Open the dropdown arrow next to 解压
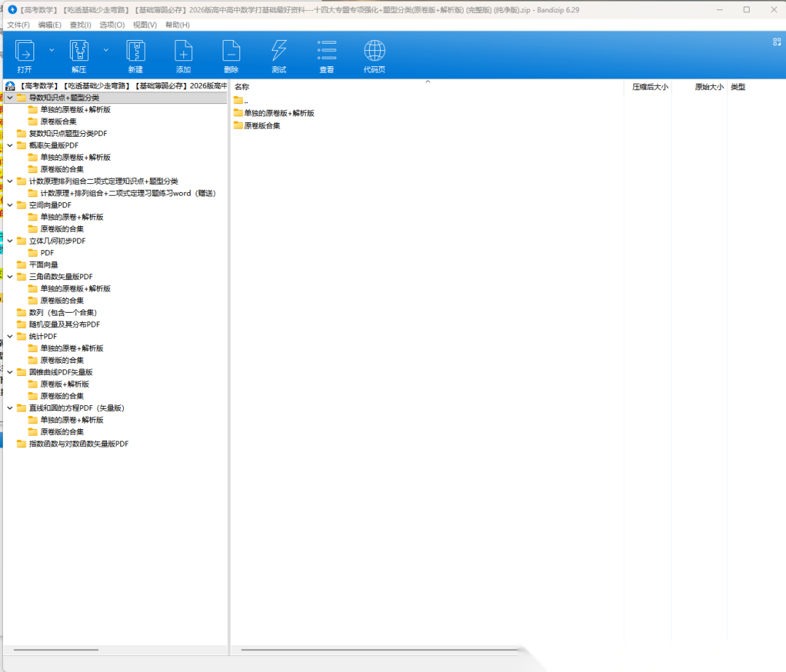The width and height of the screenshot is (786, 672). tap(106, 50)
